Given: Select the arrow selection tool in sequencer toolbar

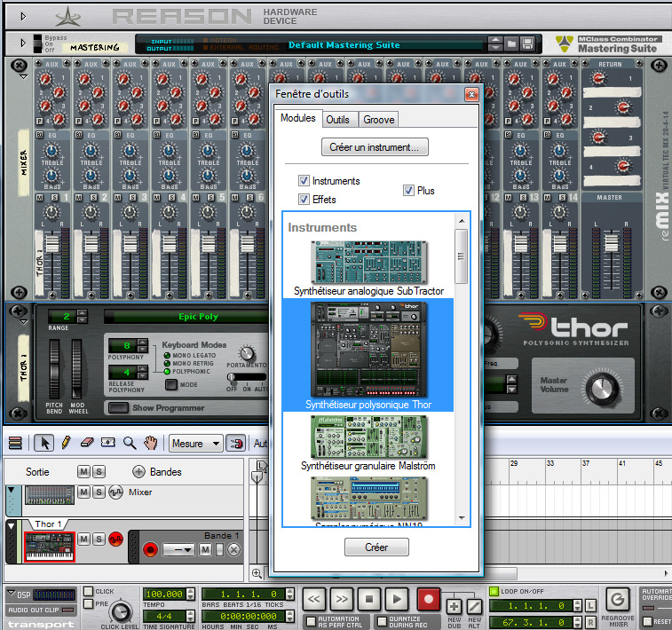Looking at the screenshot, I should click(43, 443).
